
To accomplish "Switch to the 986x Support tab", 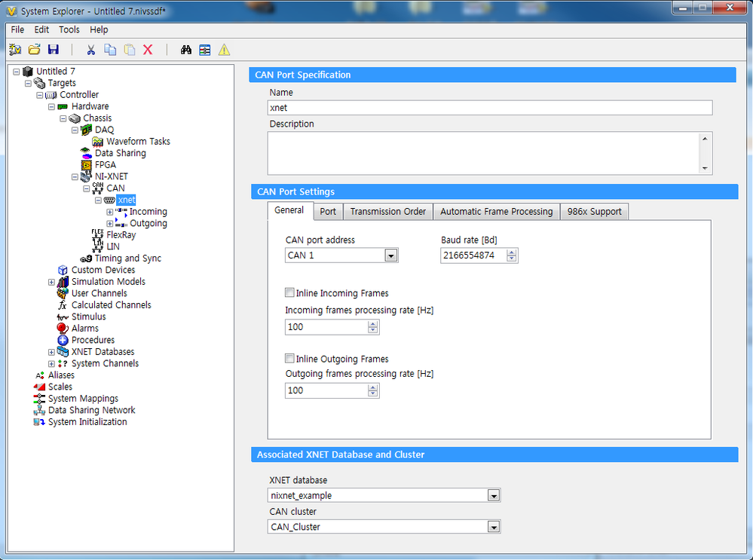I will (595, 211).
